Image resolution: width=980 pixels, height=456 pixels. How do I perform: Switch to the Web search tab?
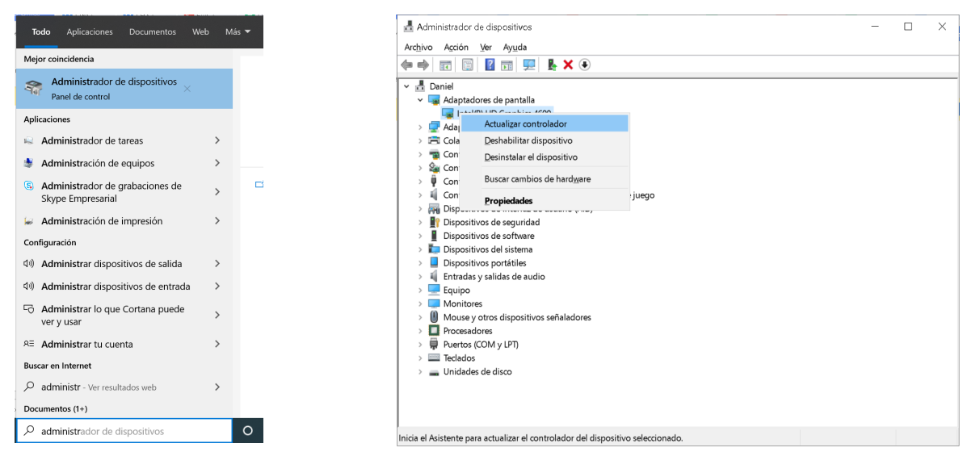[x=200, y=31]
